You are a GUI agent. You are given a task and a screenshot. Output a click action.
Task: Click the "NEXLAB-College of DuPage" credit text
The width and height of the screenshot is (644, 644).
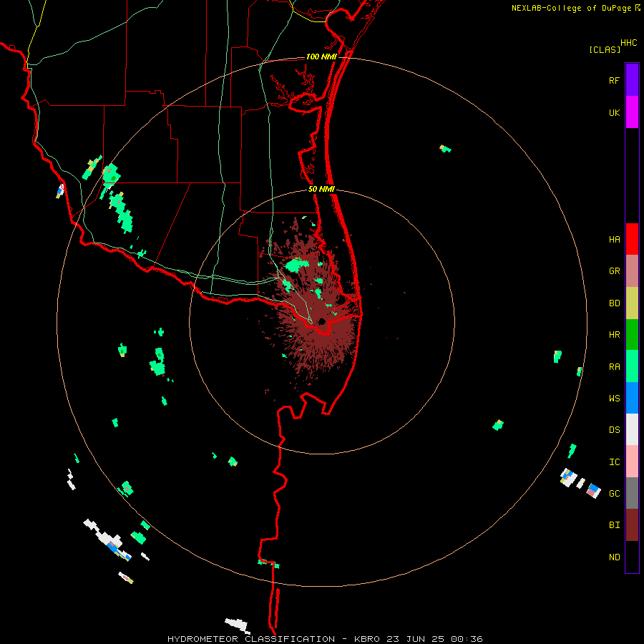[x=571, y=8]
